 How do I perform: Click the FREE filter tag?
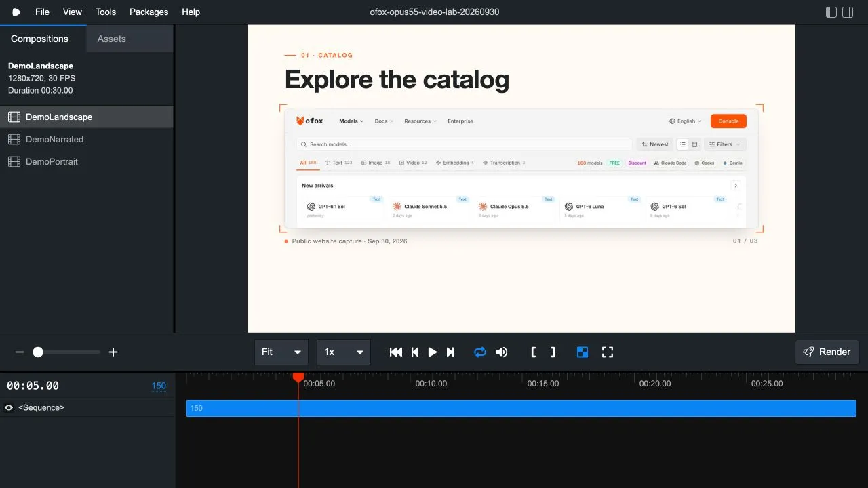click(x=614, y=163)
